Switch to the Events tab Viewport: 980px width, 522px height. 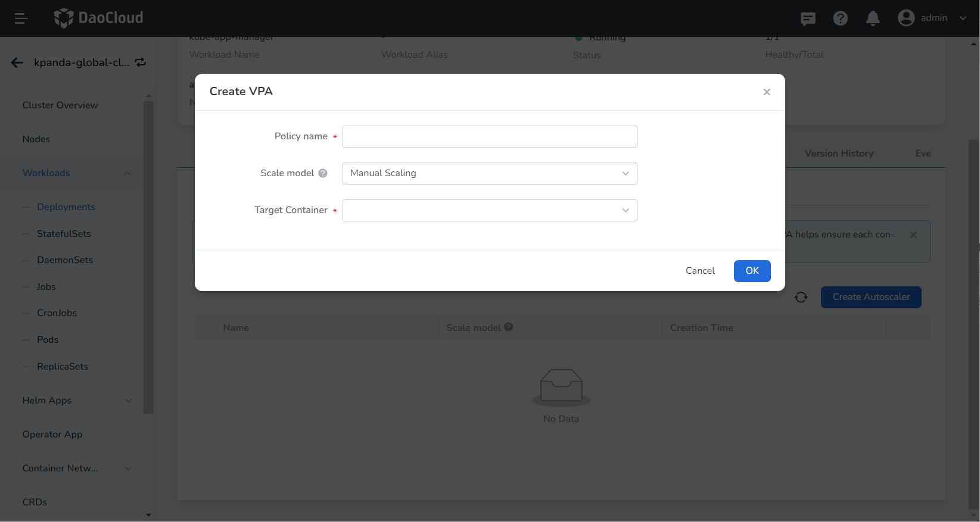point(923,154)
